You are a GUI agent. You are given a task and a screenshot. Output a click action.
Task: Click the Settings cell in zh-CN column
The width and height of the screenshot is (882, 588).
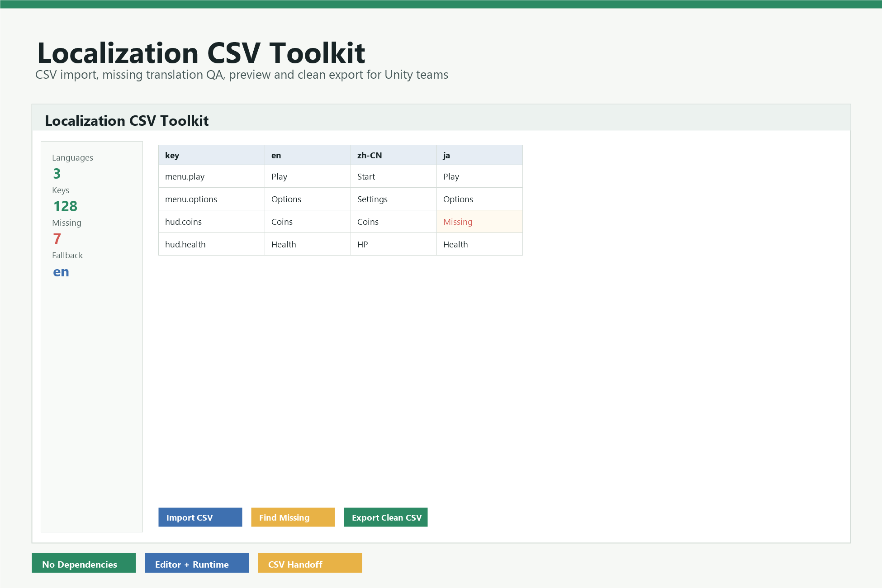(394, 199)
